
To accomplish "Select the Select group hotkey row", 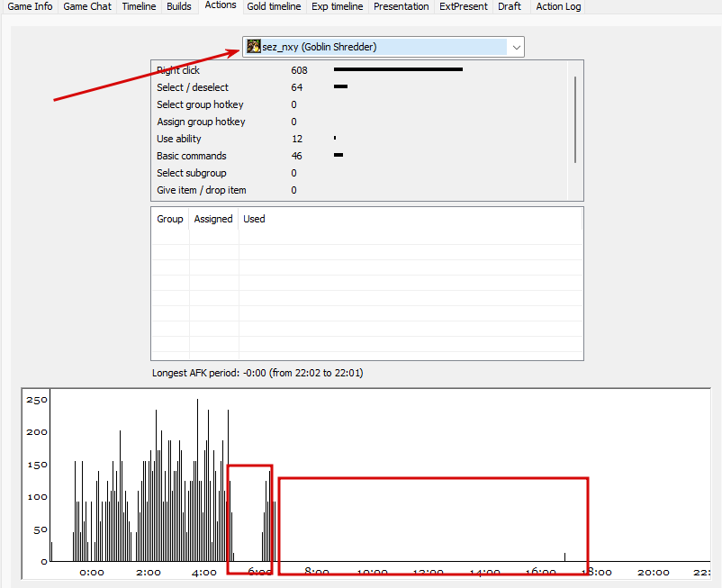I will click(359, 104).
